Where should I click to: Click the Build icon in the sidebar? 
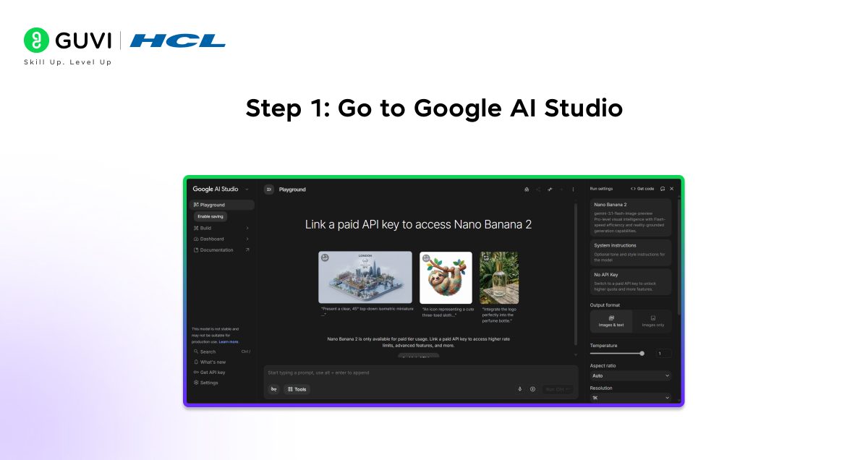click(196, 228)
